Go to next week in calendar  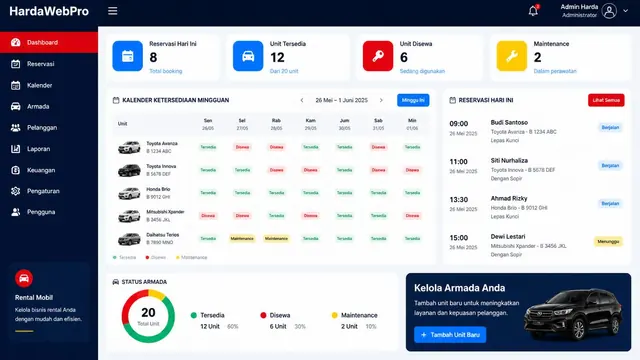pos(381,100)
